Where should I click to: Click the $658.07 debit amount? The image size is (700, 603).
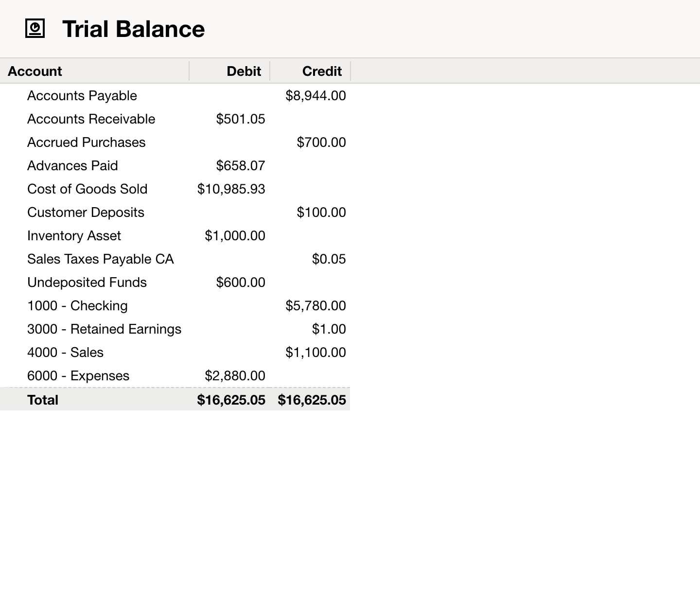point(241,166)
